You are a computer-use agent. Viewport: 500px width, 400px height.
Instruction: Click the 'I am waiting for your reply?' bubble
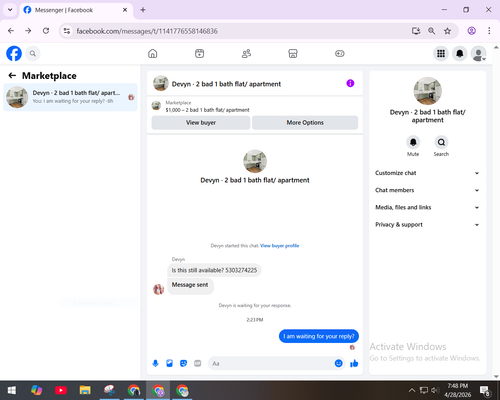click(x=319, y=336)
